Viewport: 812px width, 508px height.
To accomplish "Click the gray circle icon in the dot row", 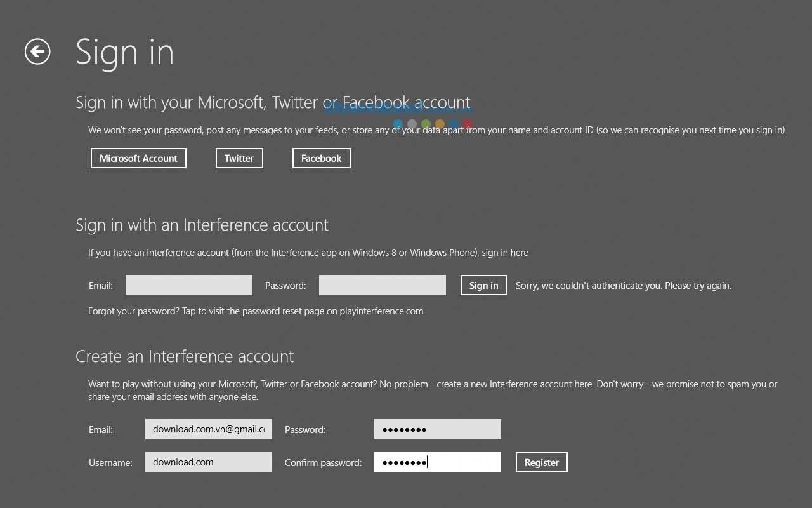I will [412, 123].
